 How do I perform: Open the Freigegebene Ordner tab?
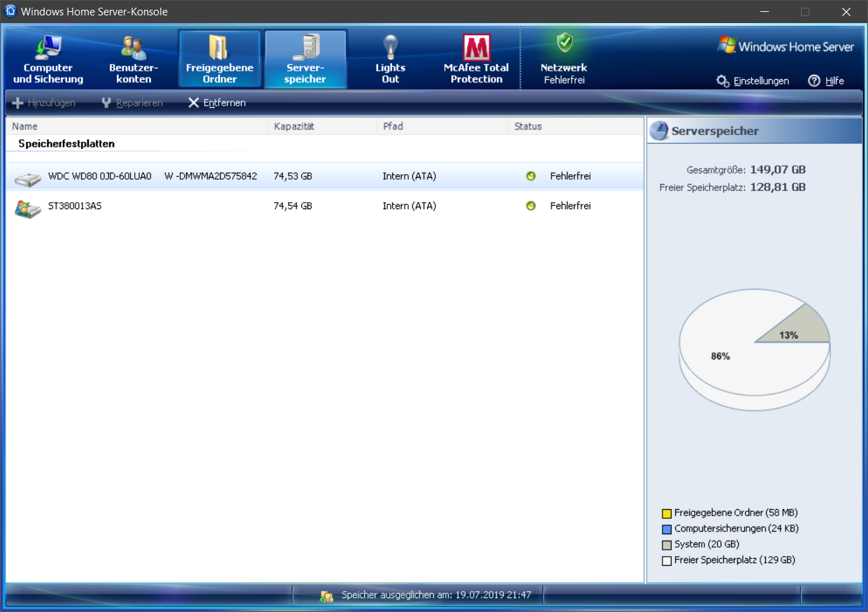coord(219,59)
